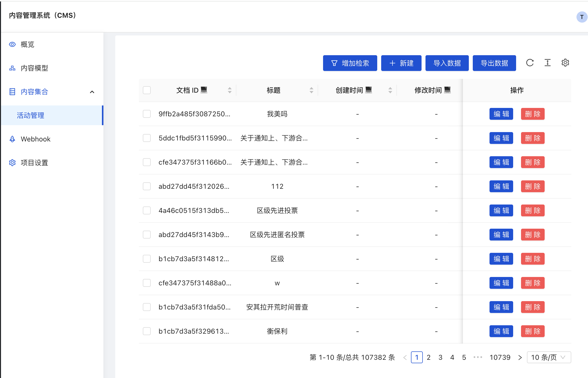Image resolution: width=588 pixels, height=378 pixels.
Task: Click the Webhook sidebar icon
Action: [12, 139]
